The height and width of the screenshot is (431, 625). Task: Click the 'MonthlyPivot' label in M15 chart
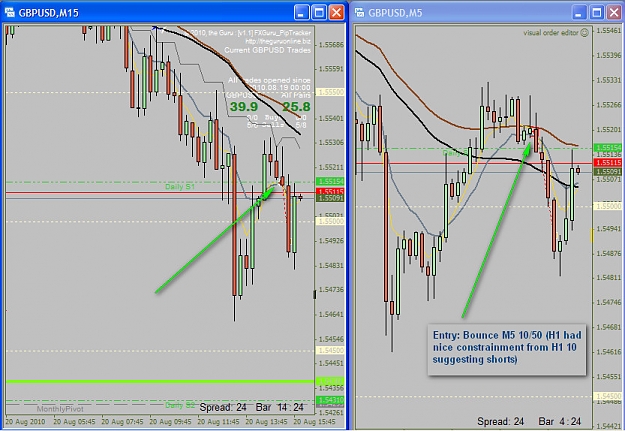pyautogui.click(x=60, y=409)
